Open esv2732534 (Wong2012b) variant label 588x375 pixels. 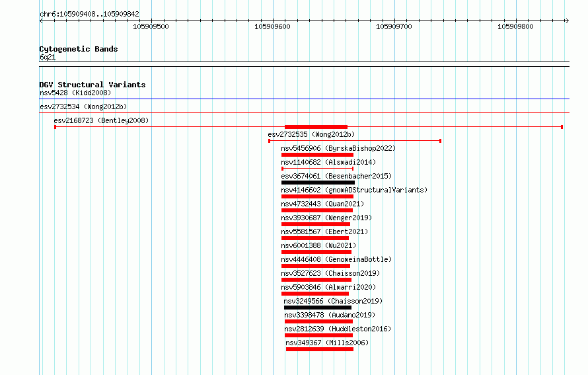(x=83, y=106)
